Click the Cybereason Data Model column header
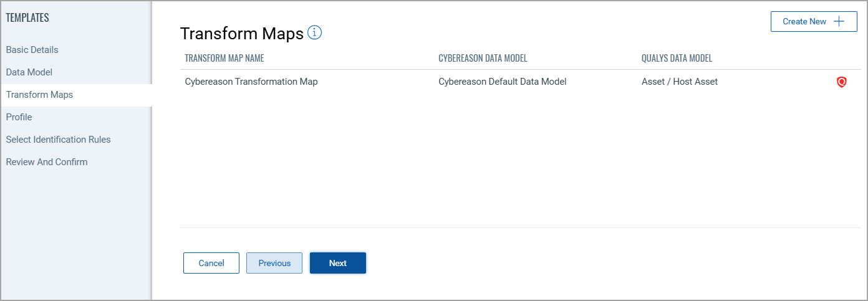868x301 pixels. point(483,59)
